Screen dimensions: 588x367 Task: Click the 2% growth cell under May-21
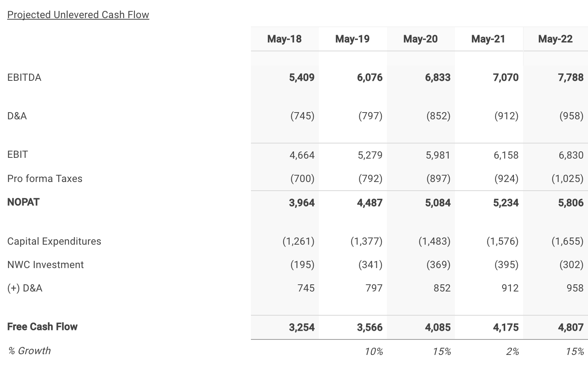[x=512, y=352]
